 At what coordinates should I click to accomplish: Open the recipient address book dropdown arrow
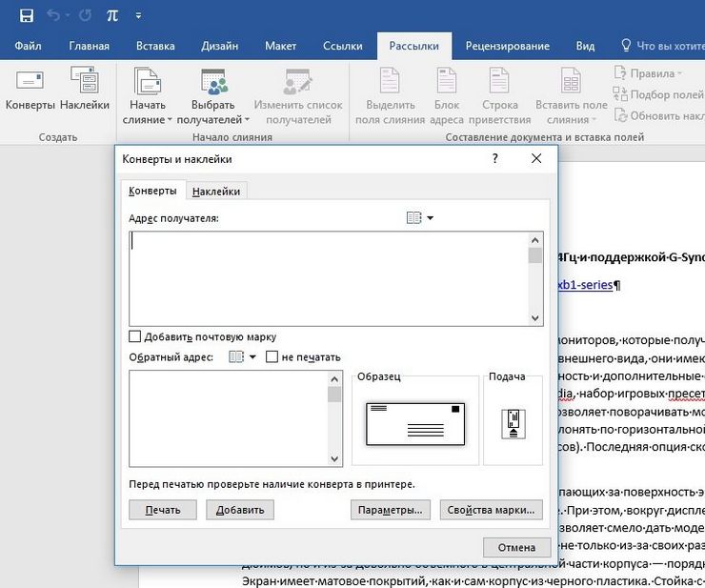(x=431, y=218)
